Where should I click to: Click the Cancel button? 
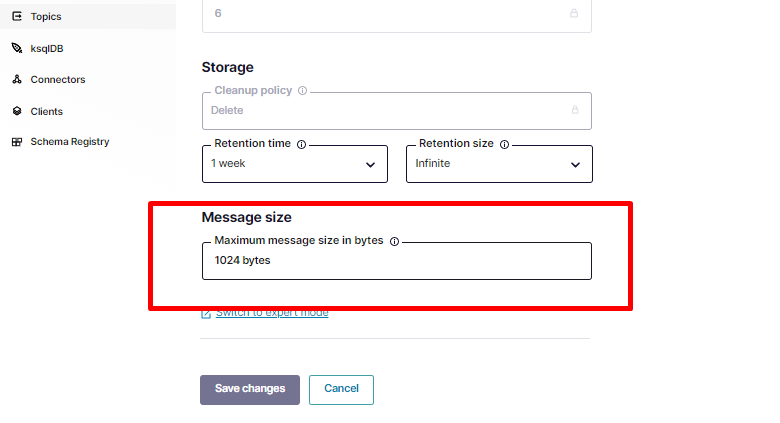[x=341, y=390]
